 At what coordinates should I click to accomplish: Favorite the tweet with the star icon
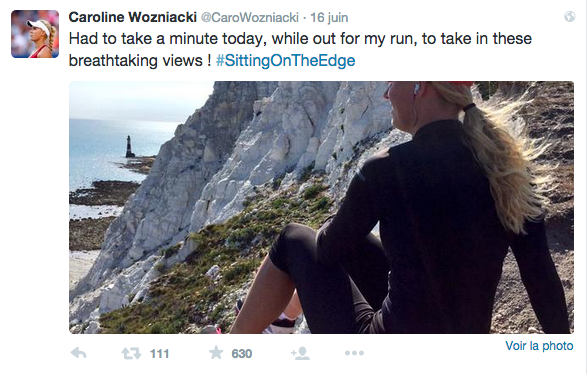point(216,353)
